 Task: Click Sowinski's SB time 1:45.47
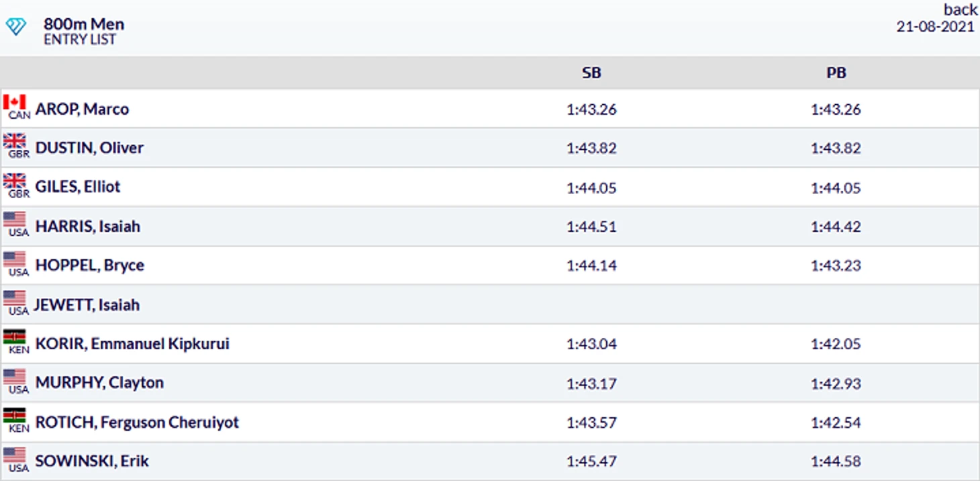pos(591,462)
